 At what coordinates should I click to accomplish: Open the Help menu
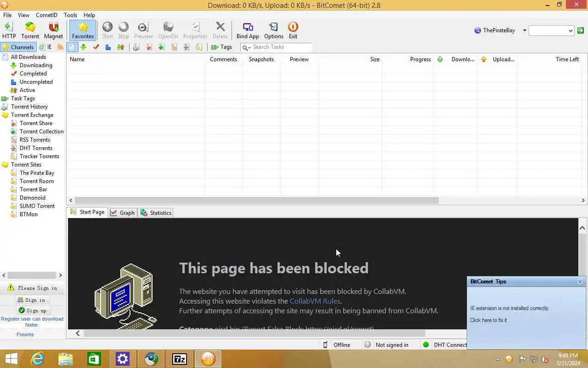click(89, 15)
